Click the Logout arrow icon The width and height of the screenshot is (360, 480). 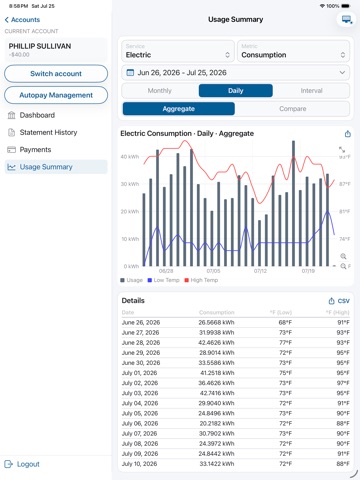pos(8,464)
